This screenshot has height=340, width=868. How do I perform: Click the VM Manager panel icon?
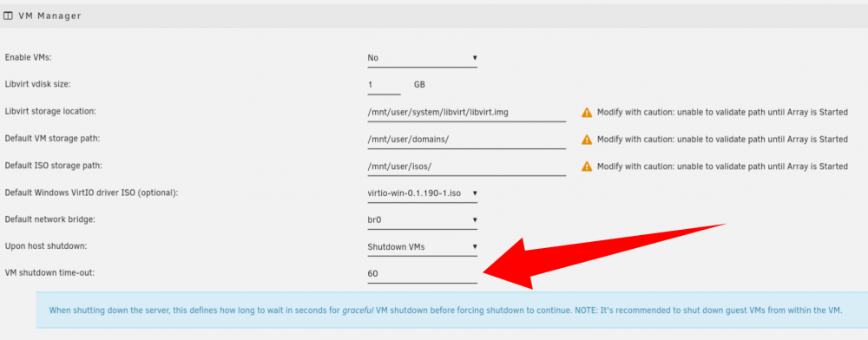click(8, 16)
